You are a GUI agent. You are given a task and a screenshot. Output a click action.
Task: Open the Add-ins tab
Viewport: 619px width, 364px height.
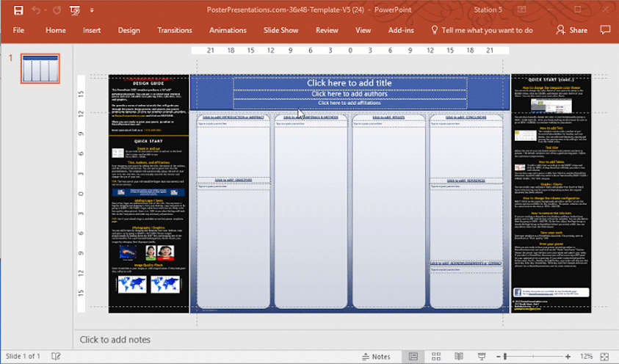pyautogui.click(x=401, y=30)
